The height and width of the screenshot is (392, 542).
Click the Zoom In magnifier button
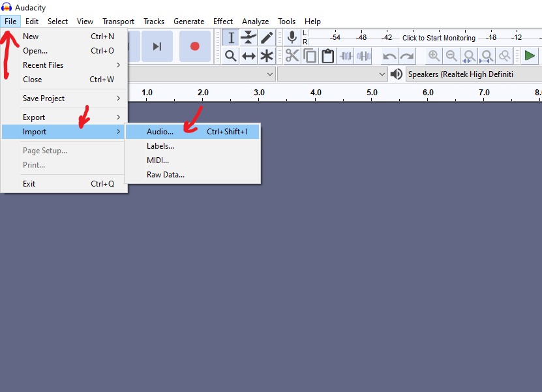pos(434,56)
